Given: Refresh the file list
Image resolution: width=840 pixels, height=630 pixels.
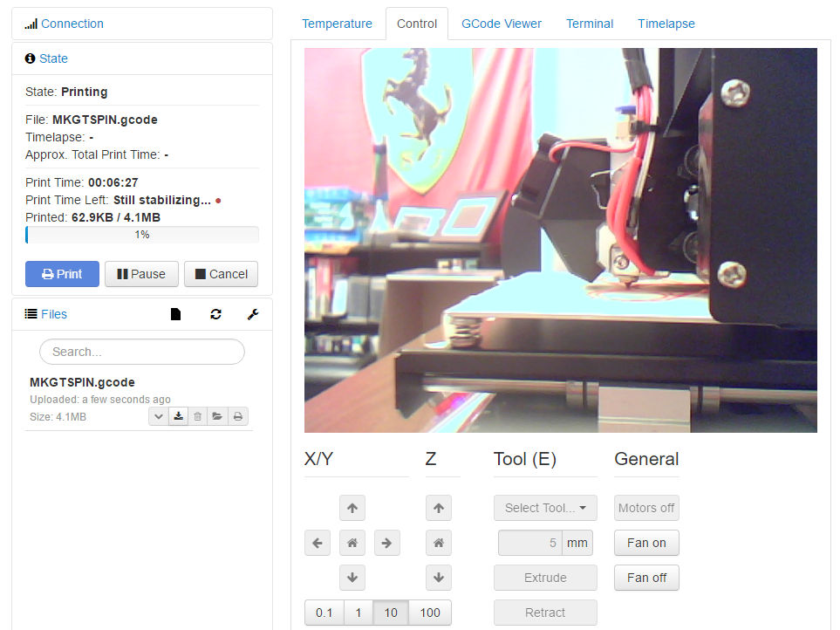Looking at the screenshot, I should pos(215,314).
